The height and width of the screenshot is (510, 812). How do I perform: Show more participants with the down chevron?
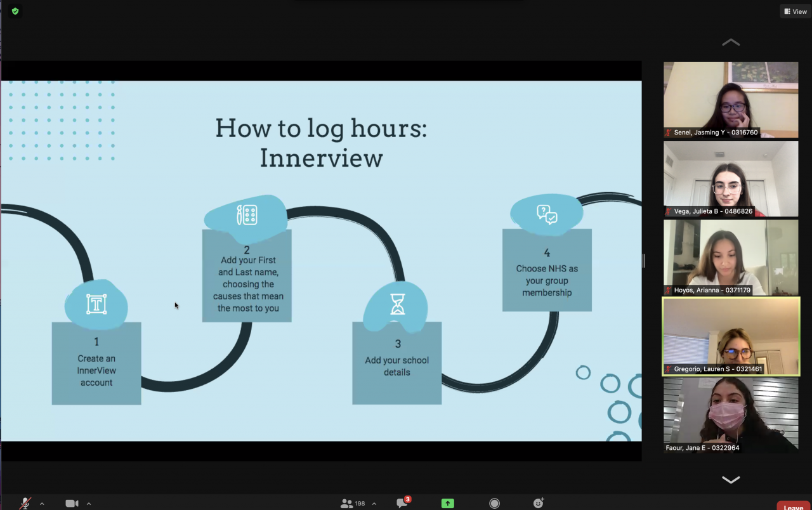pyautogui.click(x=731, y=480)
